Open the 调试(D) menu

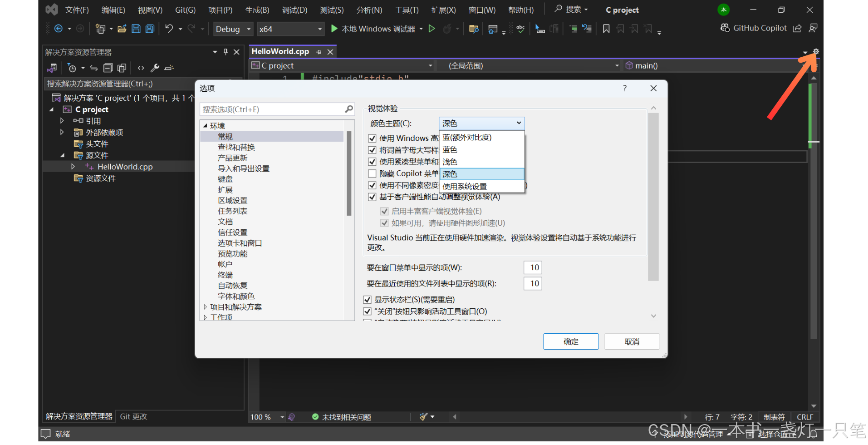tap(294, 10)
